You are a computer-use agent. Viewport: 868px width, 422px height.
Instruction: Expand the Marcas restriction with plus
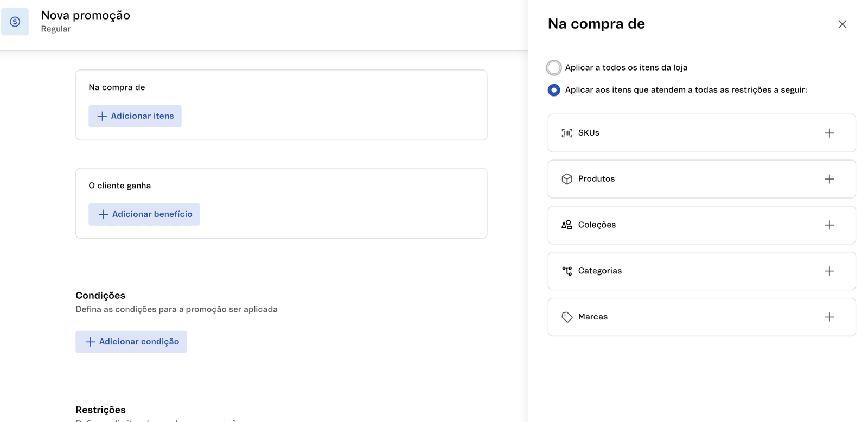coord(829,317)
